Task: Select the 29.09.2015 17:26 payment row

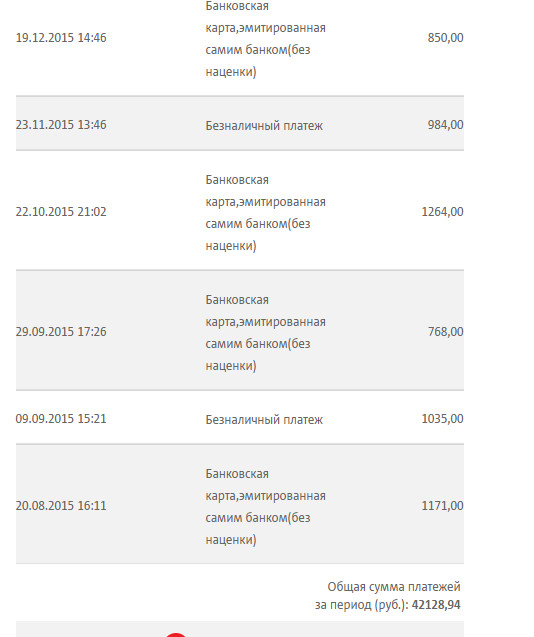Action: pyautogui.click(x=240, y=330)
